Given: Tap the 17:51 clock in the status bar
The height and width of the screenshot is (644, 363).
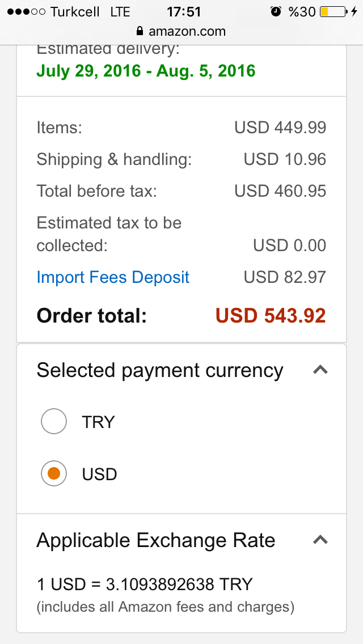Looking at the screenshot, I should click(x=184, y=12).
